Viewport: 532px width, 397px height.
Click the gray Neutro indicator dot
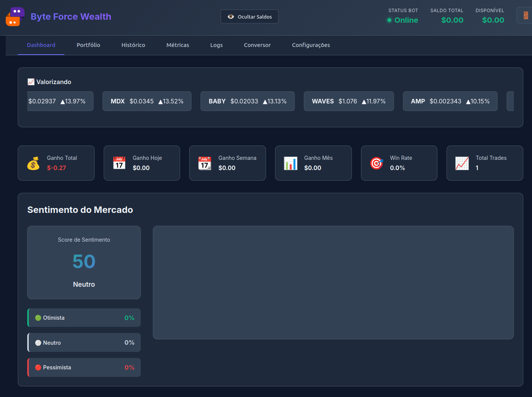38,342
